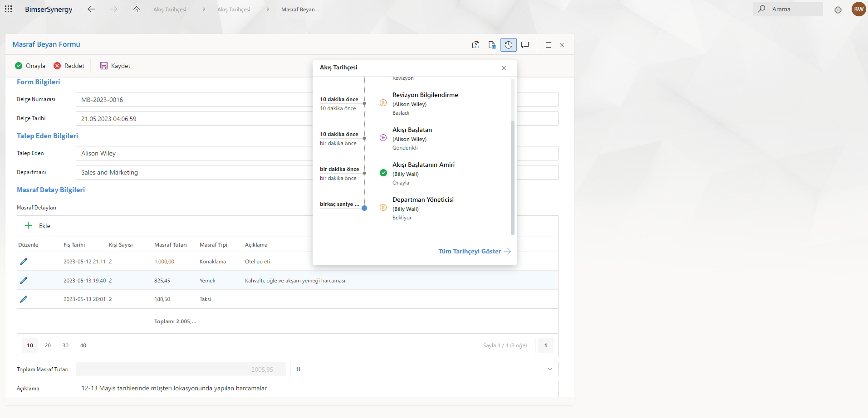Screen dimensions: 868x418
Task: Edit the Yemek expense row pencil
Action: pos(24,281)
